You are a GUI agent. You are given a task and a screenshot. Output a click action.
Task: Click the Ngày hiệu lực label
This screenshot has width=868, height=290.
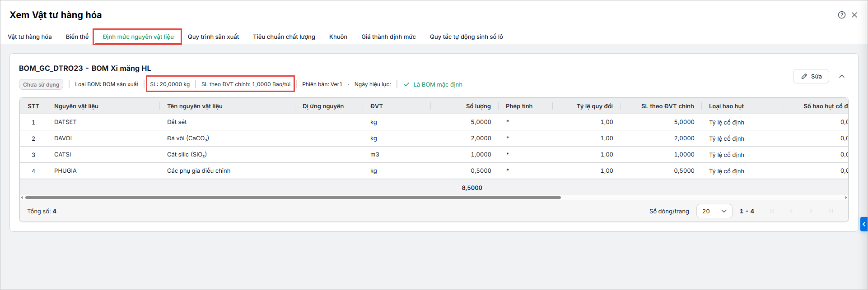[373, 84]
